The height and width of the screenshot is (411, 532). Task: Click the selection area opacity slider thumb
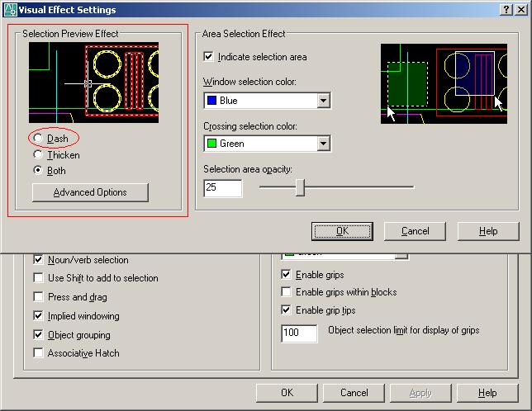point(300,187)
